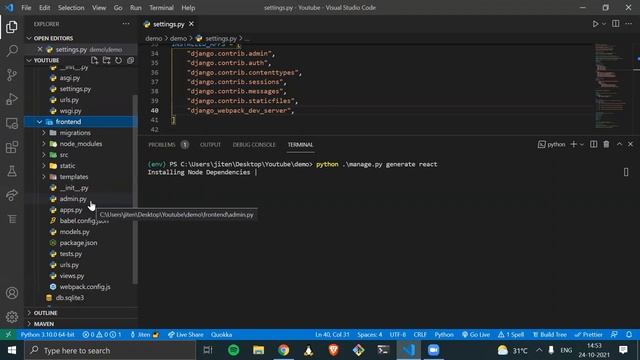Open Spotify from taskbar
The width and height of the screenshot is (640, 360).
coord(233,350)
